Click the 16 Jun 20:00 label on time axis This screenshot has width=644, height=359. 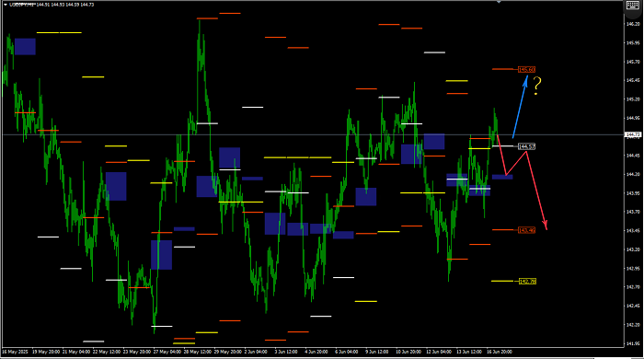(x=499, y=352)
